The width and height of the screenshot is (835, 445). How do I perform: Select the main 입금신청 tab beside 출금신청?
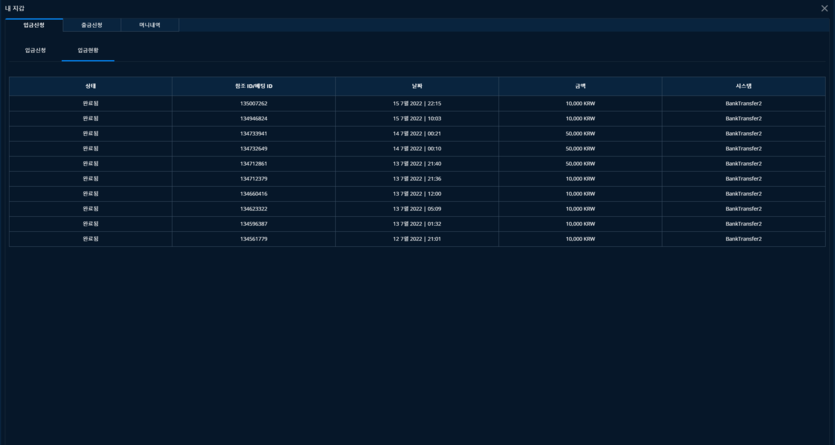click(x=34, y=25)
